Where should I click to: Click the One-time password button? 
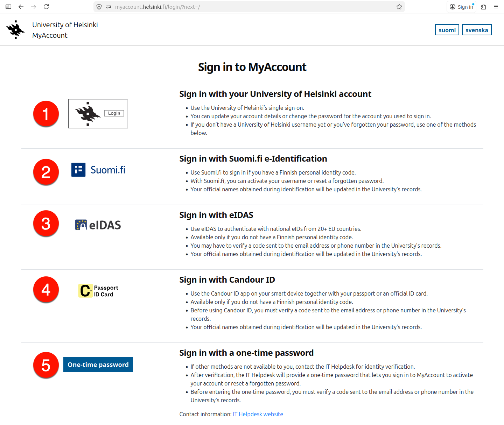pyautogui.click(x=98, y=364)
